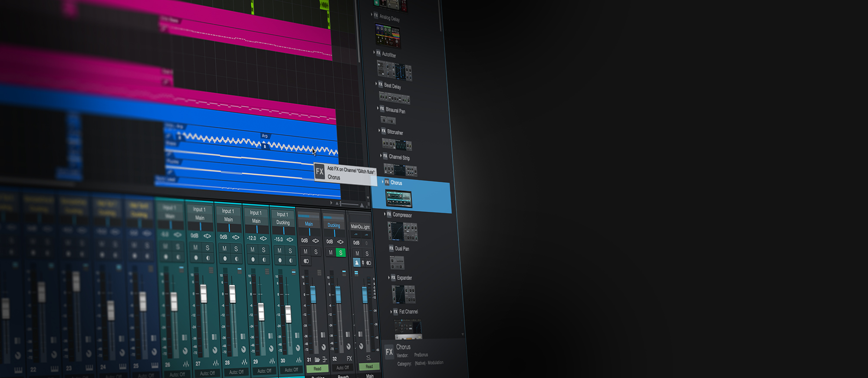This screenshot has width=868, height=378.
Task: Click the fader on channel 28
Action: 232,294
